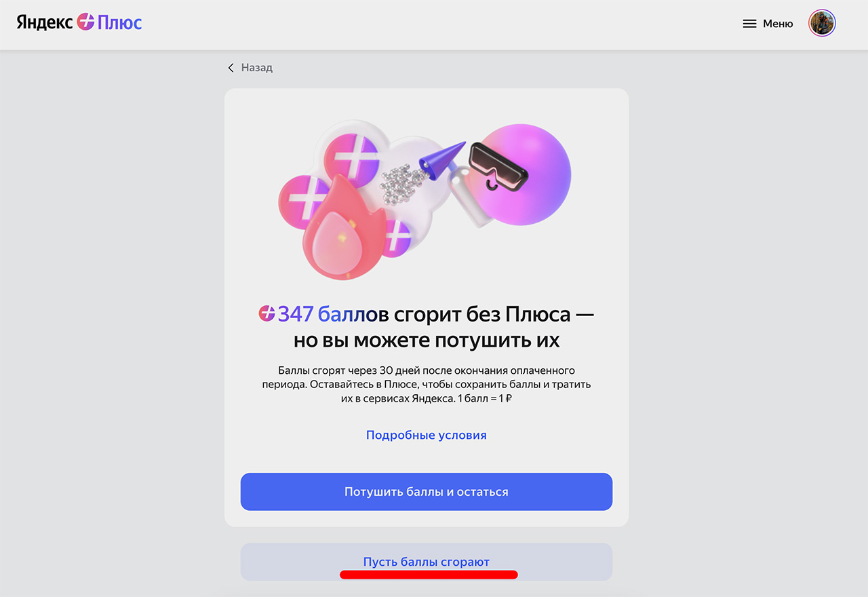
Task: Click the small Plus badge beside 347
Action: (x=267, y=313)
